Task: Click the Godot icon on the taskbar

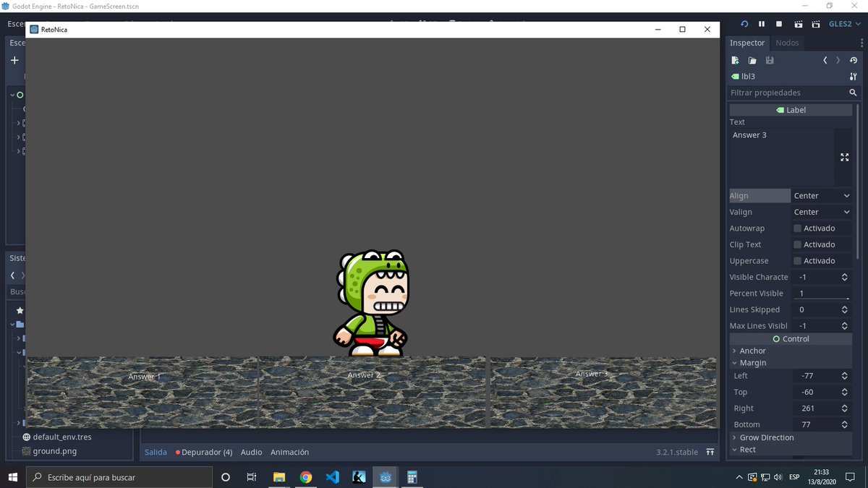Action: point(386,477)
